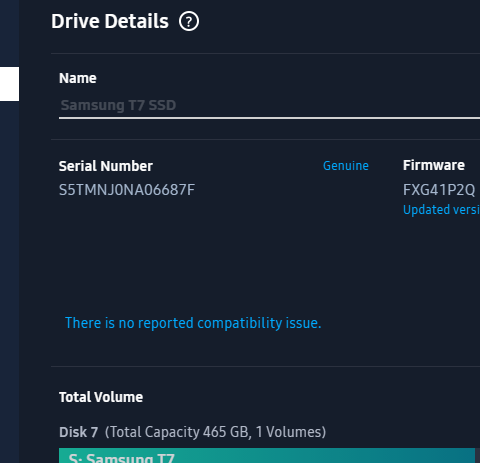
Task: Click the Drive Details heading
Action: pyautogui.click(x=110, y=21)
